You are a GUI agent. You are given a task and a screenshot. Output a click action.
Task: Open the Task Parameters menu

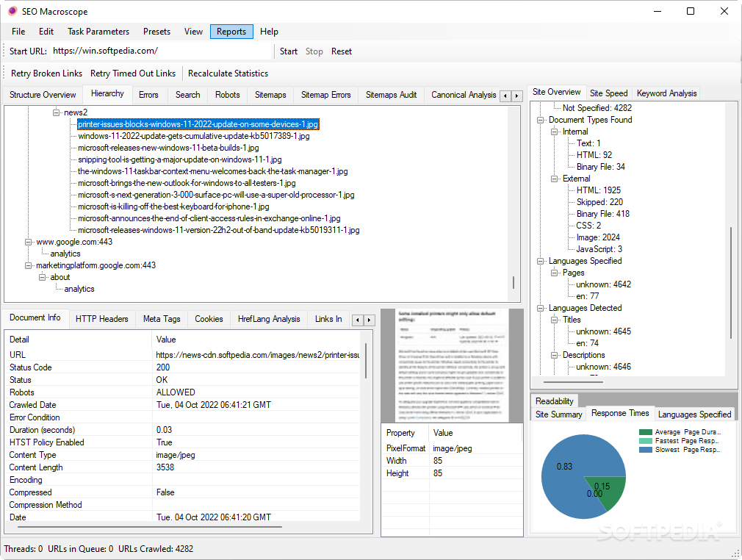98,32
